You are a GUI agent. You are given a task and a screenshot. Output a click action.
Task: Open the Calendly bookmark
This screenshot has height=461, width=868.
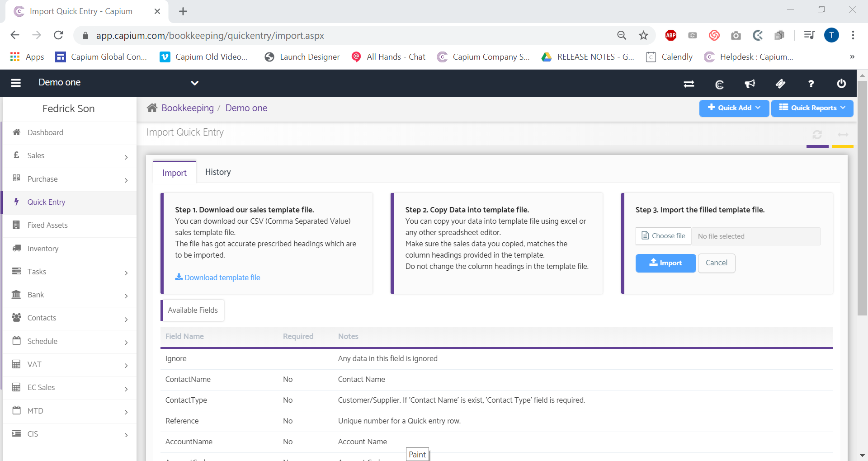pos(670,57)
